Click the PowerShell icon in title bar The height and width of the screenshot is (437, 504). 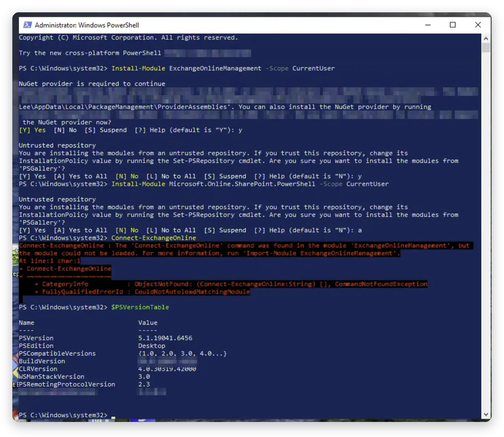pos(27,25)
